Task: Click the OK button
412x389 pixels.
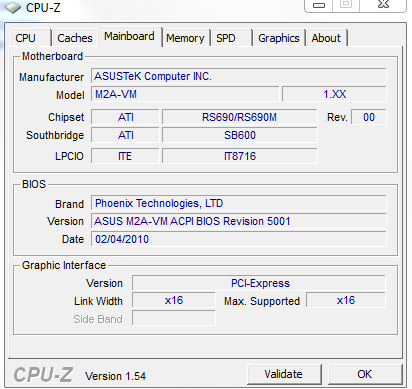Action: pos(365,374)
